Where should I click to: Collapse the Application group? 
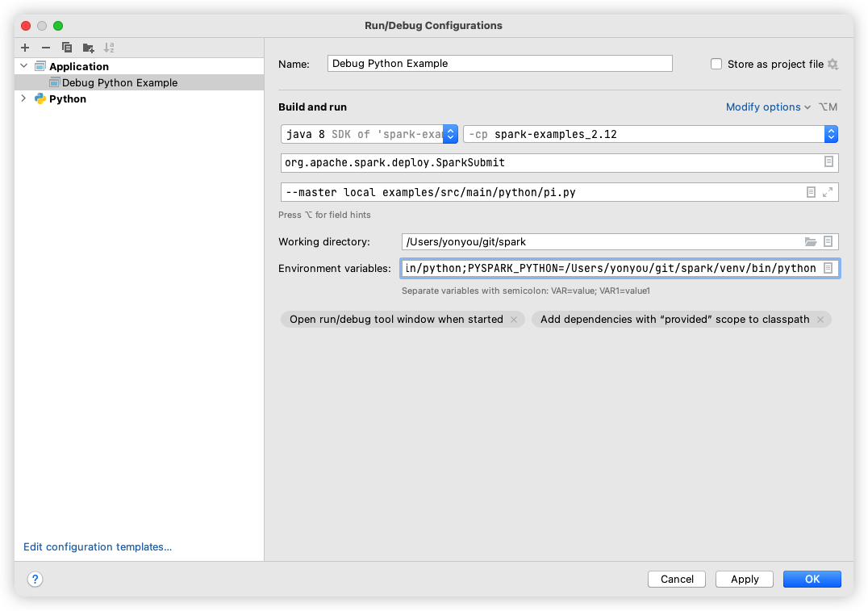click(x=23, y=65)
